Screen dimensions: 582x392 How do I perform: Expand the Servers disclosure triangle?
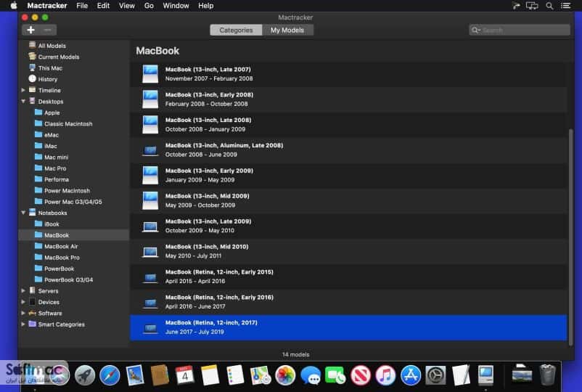[23, 290]
